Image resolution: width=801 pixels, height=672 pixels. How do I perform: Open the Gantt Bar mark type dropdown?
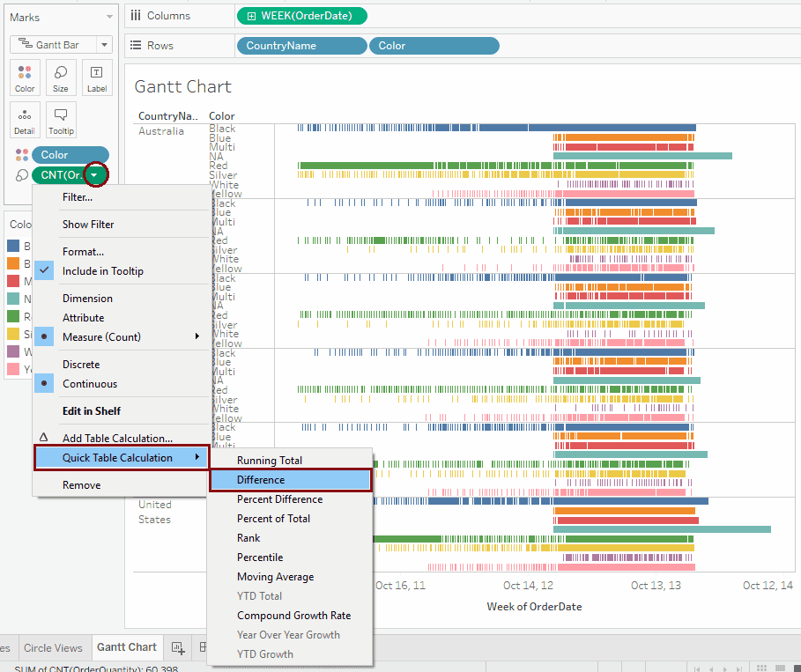[105, 45]
